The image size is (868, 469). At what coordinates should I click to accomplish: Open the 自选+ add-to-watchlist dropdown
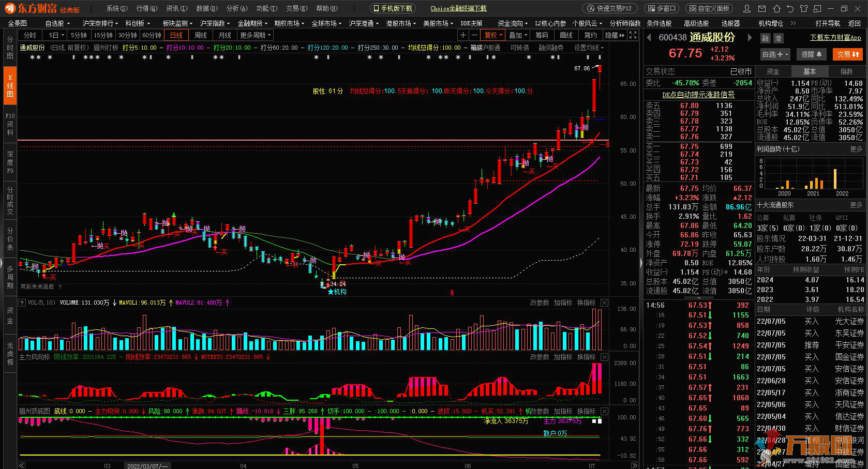[775, 54]
